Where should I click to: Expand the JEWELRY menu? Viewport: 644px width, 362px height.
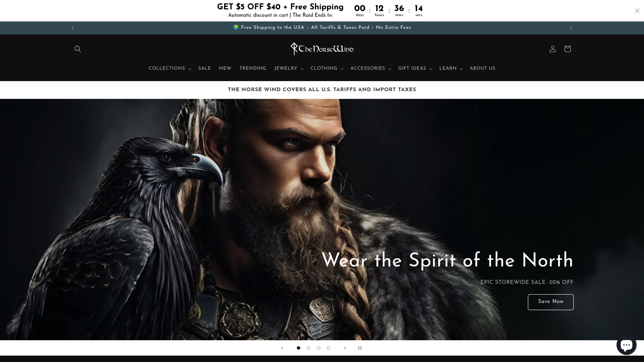pos(289,69)
